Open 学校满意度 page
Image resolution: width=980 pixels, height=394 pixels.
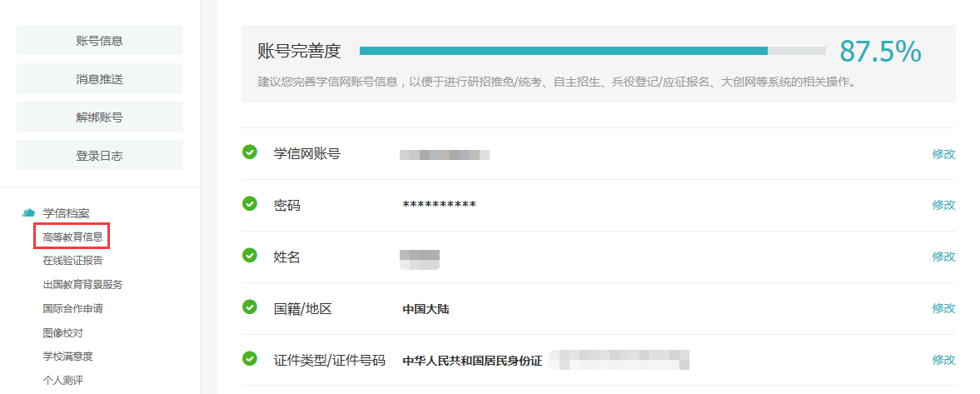68,357
